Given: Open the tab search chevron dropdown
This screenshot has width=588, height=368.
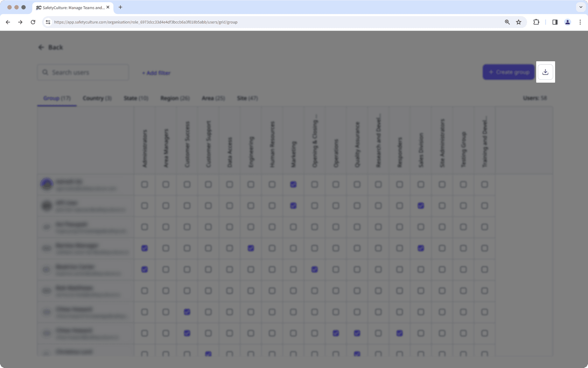Looking at the screenshot, I should [x=580, y=7].
